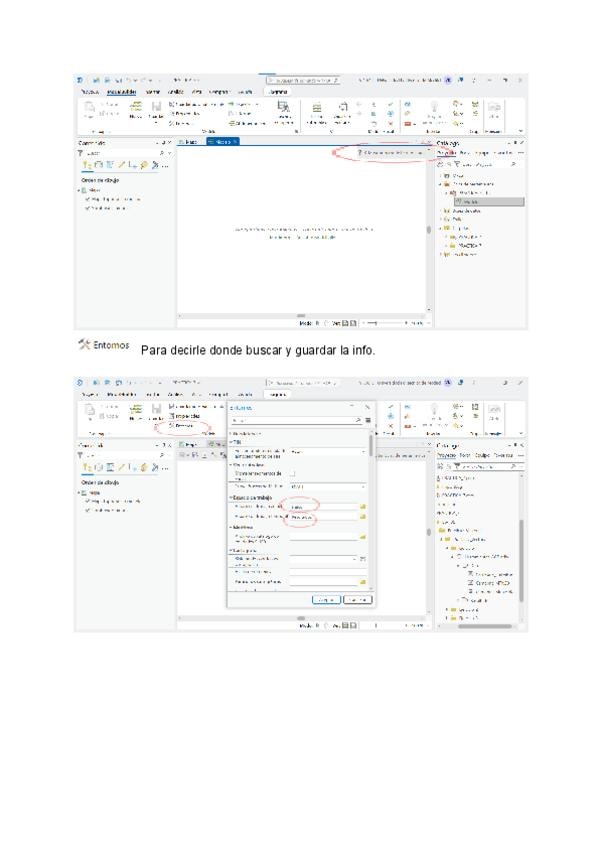Switch to Portal tab in upper Catalog pane
Viewport: 600px width, 848px height.
tap(465, 153)
